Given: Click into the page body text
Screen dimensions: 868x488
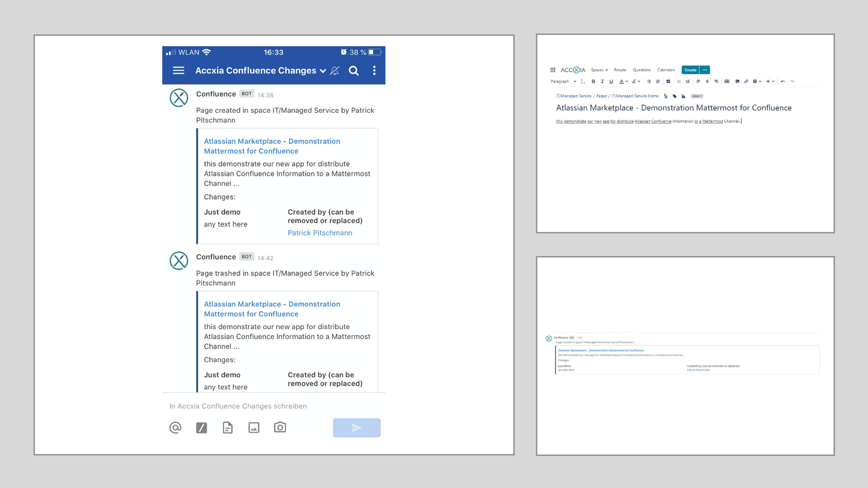Looking at the screenshot, I should 648,121.
